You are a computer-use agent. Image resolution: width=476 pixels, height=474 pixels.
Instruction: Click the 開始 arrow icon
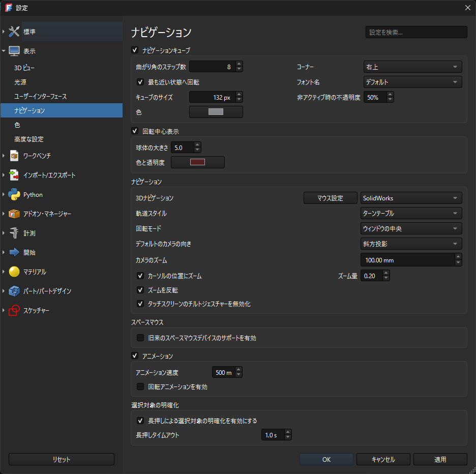pyautogui.click(x=14, y=252)
